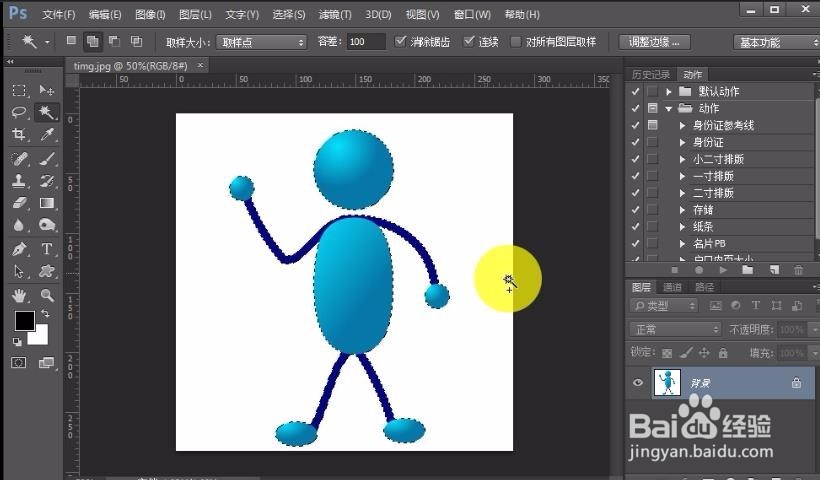
Task: Toggle the checkmark for 身份证 action
Action: [x=635, y=142]
